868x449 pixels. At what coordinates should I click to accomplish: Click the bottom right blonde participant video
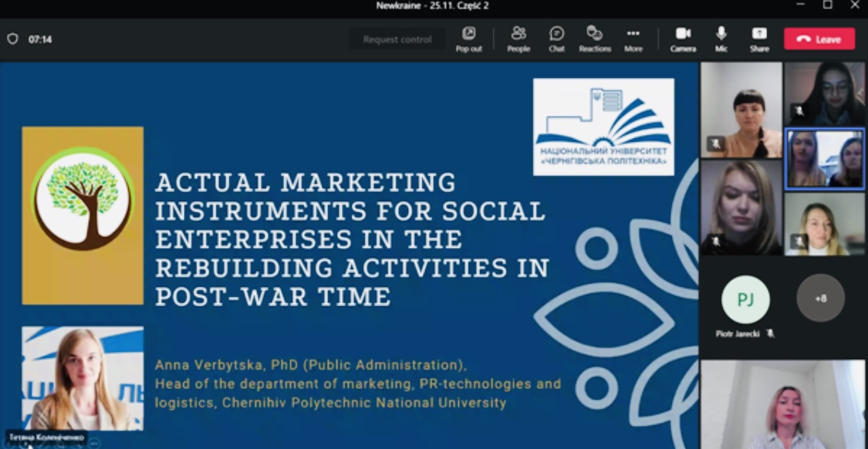782,405
